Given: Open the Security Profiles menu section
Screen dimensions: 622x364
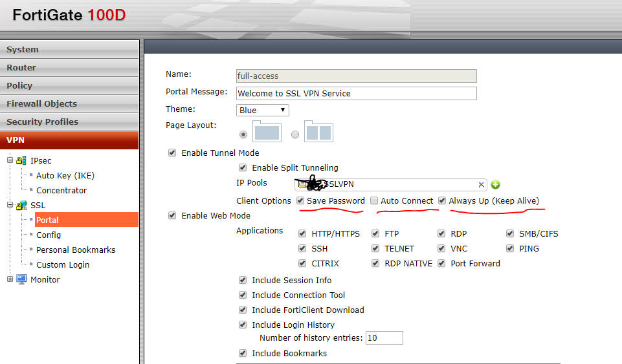Looking at the screenshot, I should click(x=69, y=122).
